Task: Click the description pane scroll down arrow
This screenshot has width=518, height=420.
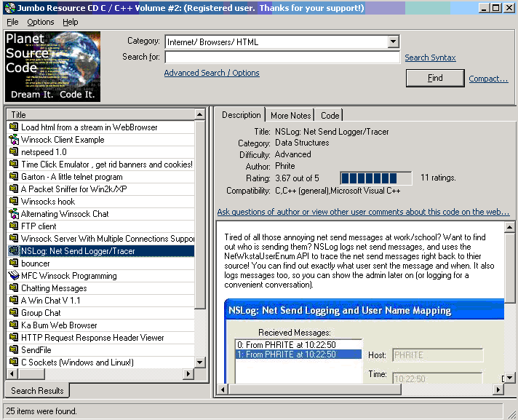Action: (509, 377)
